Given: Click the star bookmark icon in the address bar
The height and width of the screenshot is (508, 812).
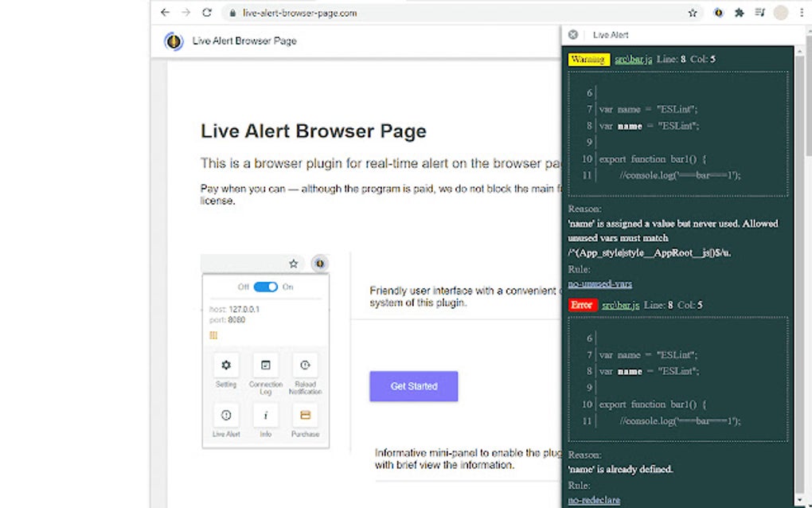Looking at the screenshot, I should point(692,13).
